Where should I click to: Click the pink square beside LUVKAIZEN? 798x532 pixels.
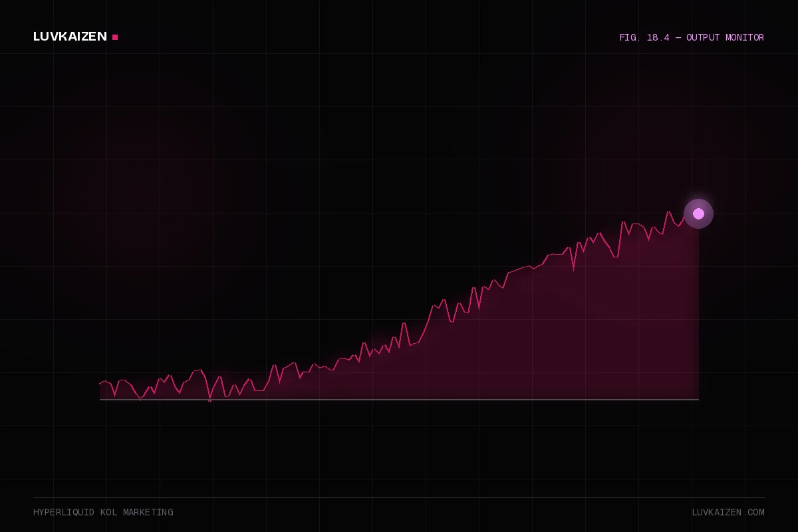115,37
